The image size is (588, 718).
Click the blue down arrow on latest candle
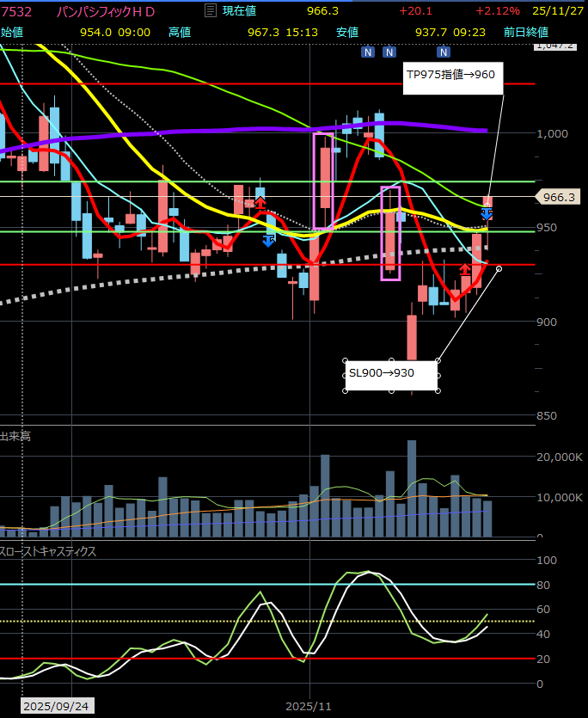pyautogui.click(x=487, y=213)
